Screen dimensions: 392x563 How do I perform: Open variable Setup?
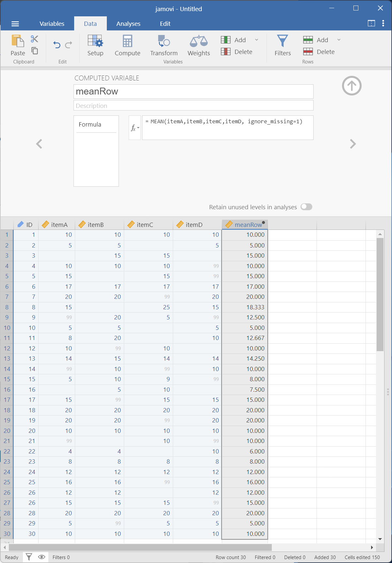[95, 45]
